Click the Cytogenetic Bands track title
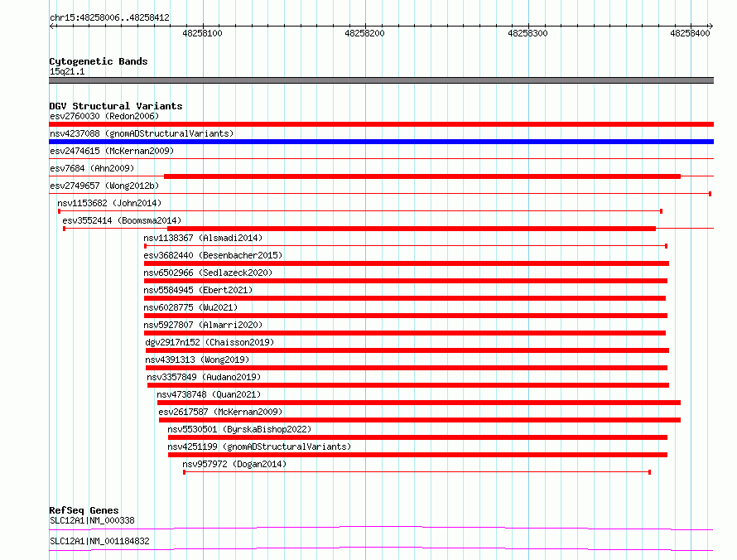The height and width of the screenshot is (560, 737). (99, 61)
